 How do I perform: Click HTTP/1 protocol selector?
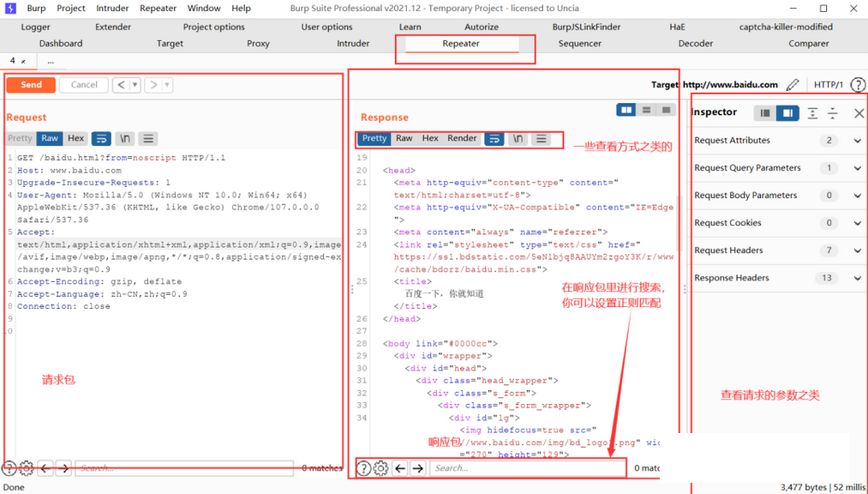pyautogui.click(x=828, y=85)
